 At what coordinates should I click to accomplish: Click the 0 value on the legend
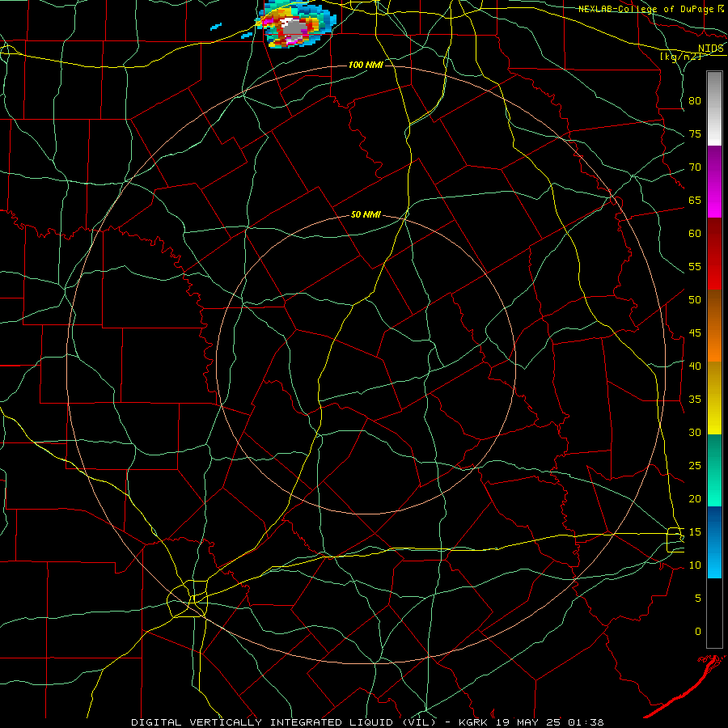coord(698,632)
